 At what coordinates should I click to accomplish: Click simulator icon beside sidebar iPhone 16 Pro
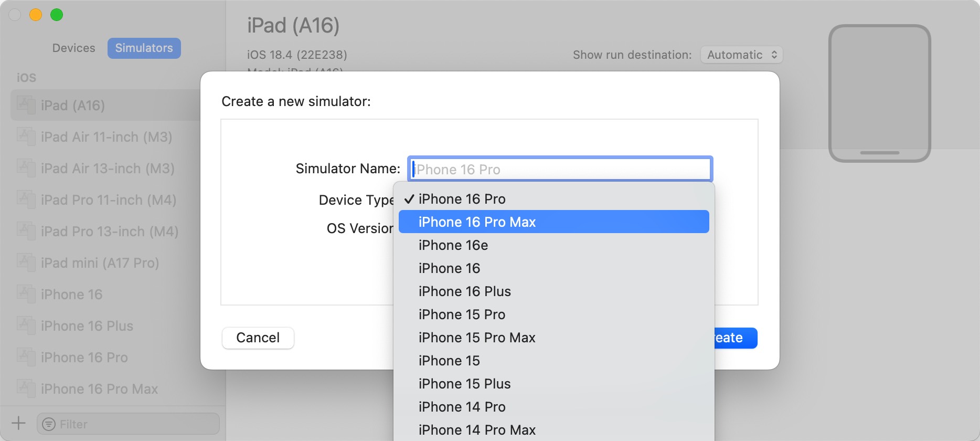point(26,356)
